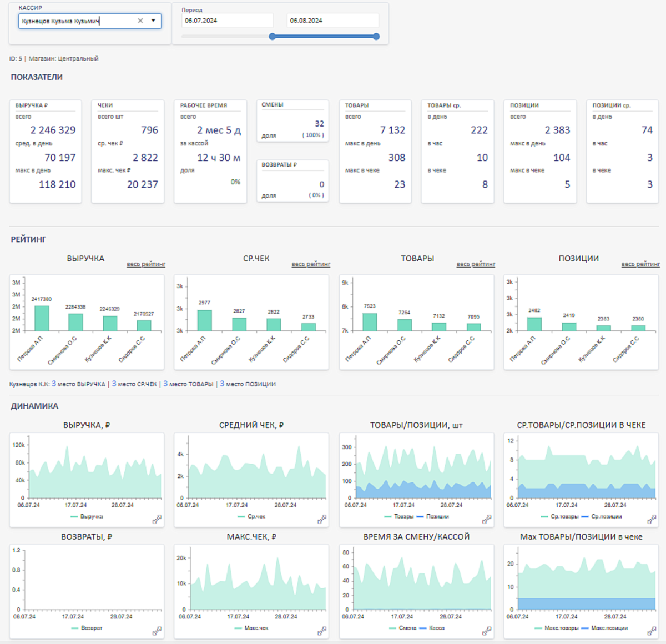The height and width of the screenshot is (644, 666).
Task: Click expand icon on Max ТОВАРЫ/ПОЗИЦИИ chart
Action: pos(652,631)
